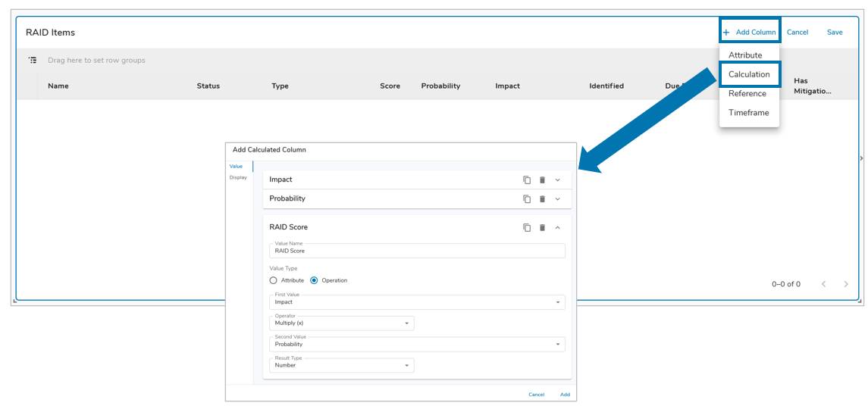
Task: Expand the Impact value section
Action: (558, 180)
